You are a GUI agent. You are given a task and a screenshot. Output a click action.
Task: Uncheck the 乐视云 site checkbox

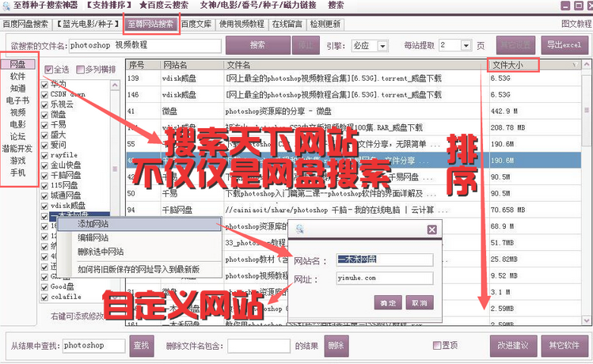point(44,105)
